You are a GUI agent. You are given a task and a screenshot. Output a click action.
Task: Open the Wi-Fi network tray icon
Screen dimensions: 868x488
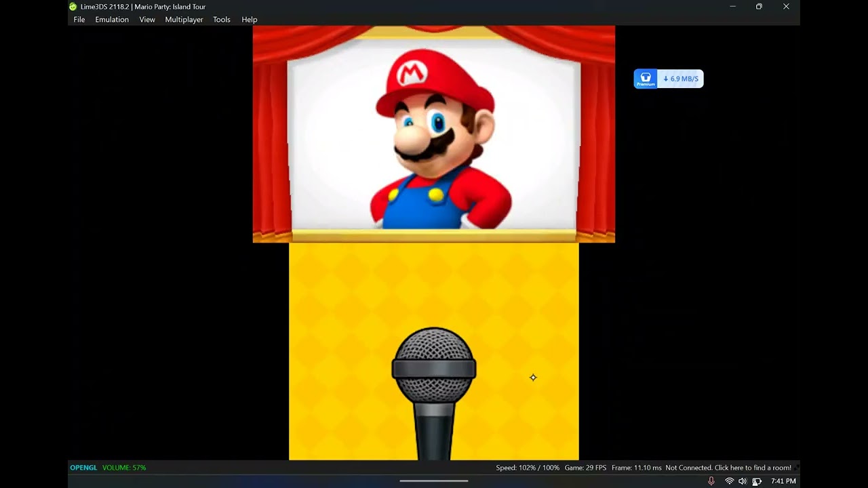click(x=729, y=481)
